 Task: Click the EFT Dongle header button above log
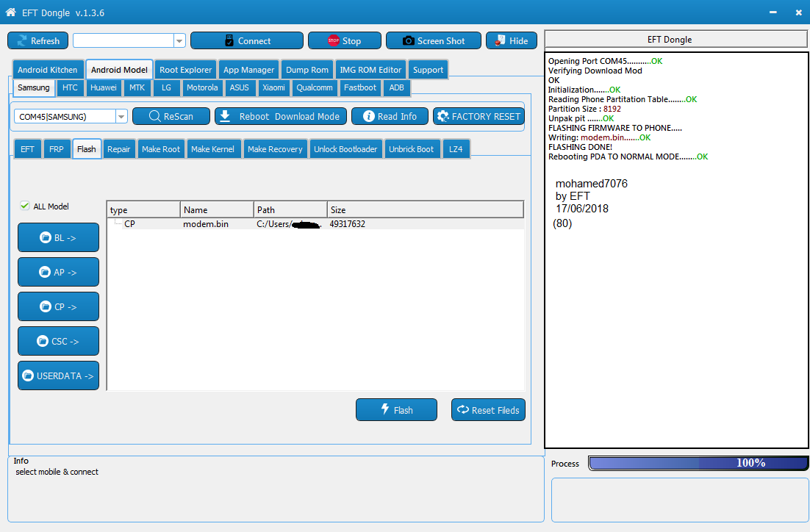tap(675, 39)
